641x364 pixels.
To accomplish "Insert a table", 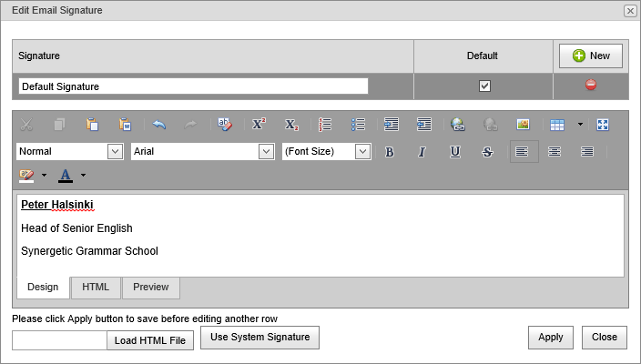I will 557,125.
